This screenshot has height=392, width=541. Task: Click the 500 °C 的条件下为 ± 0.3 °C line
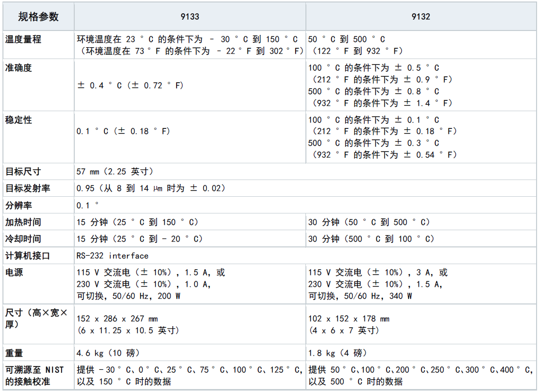pyautogui.click(x=374, y=143)
